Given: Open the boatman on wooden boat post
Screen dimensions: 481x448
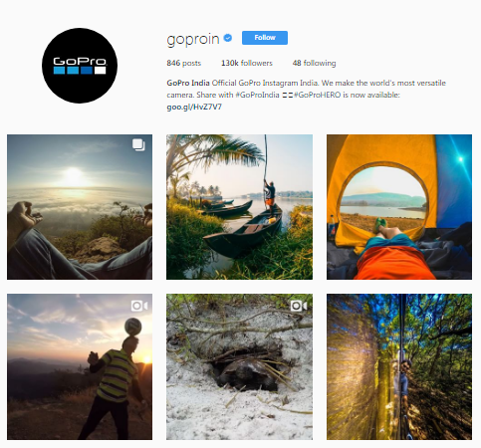Looking at the screenshot, I should pos(239,207).
